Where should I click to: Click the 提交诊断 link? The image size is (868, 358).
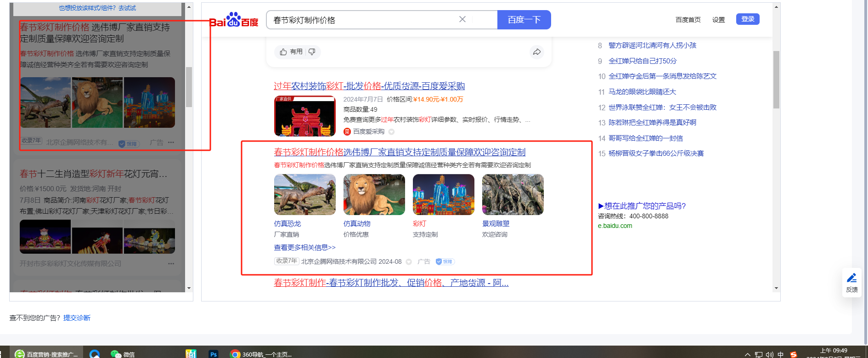click(x=77, y=318)
